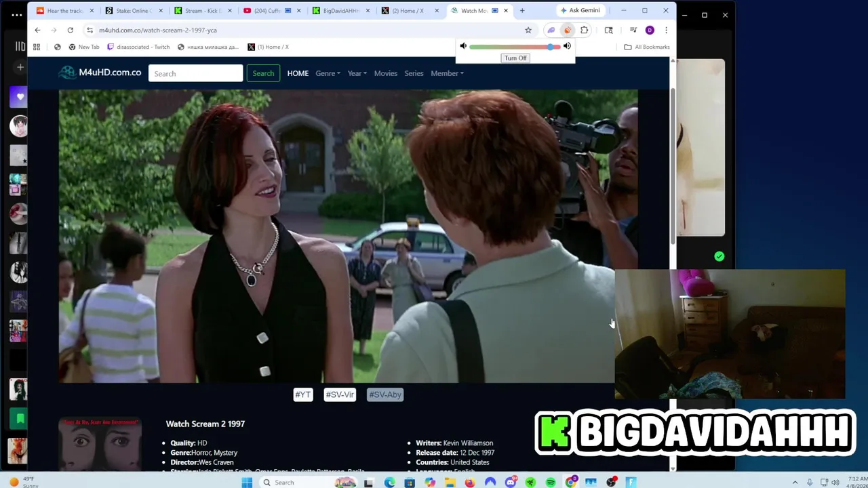Open Discord from the taskbar
Screen dimensions: 868x488
[x=511, y=483]
